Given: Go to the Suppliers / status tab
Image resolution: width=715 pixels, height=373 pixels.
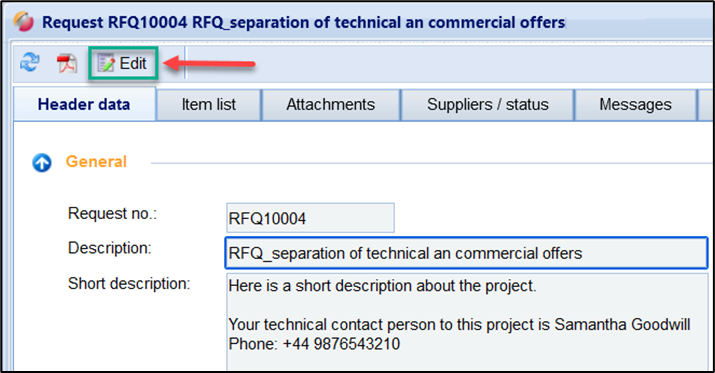Looking at the screenshot, I should (487, 105).
